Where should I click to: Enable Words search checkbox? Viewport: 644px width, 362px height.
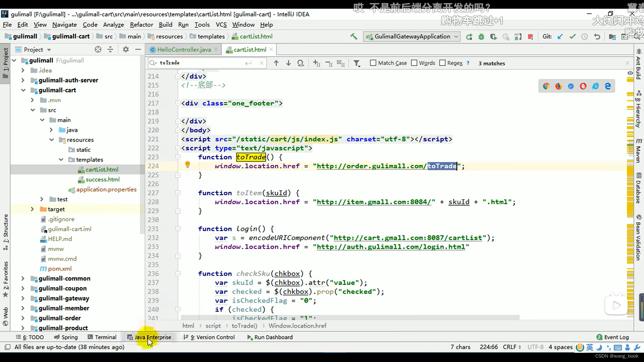pyautogui.click(x=414, y=63)
